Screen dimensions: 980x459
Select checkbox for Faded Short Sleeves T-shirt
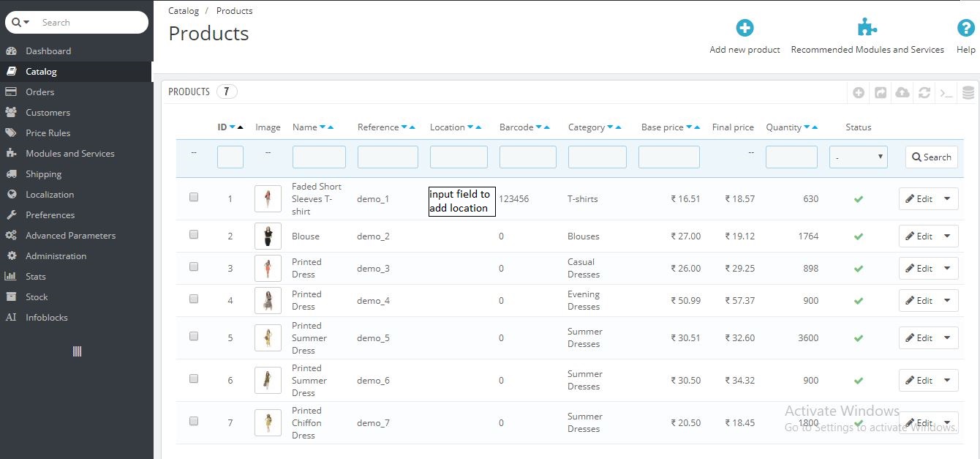(194, 197)
